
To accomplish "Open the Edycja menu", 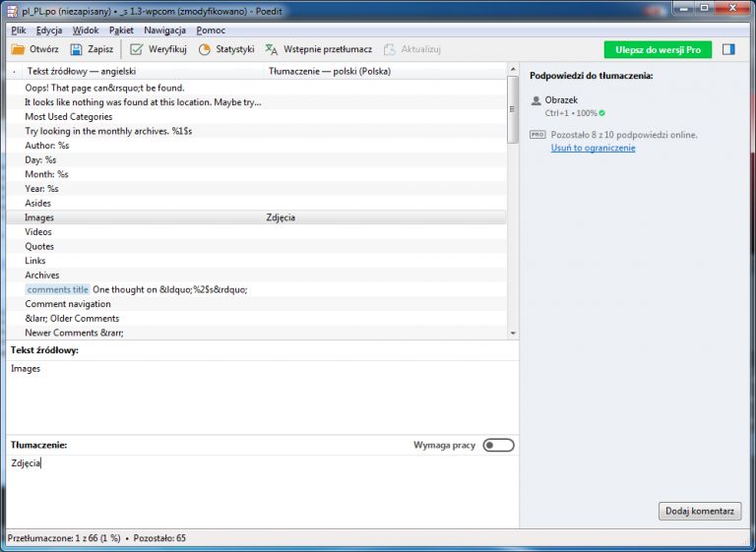I will pos(49,31).
